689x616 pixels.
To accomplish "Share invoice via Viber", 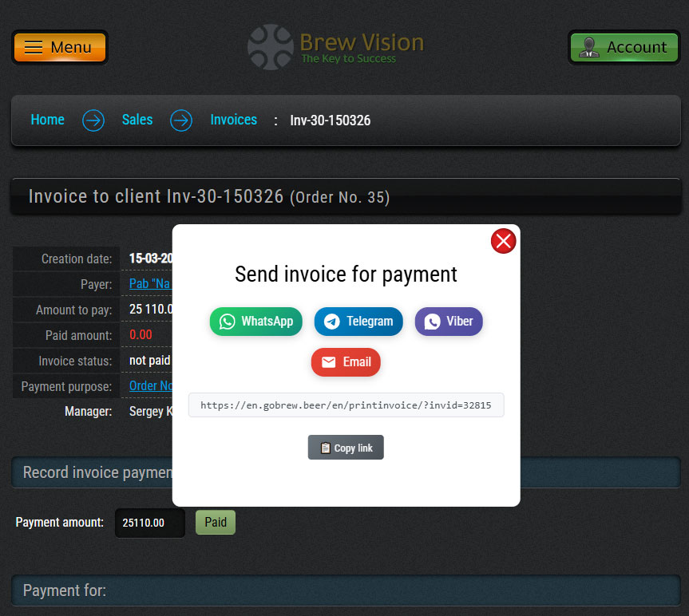I will click(x=449, y=322).
